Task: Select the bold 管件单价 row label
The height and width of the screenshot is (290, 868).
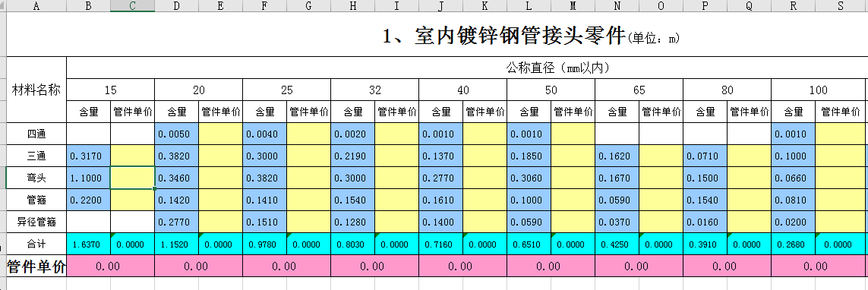Action: pos(36,266)
